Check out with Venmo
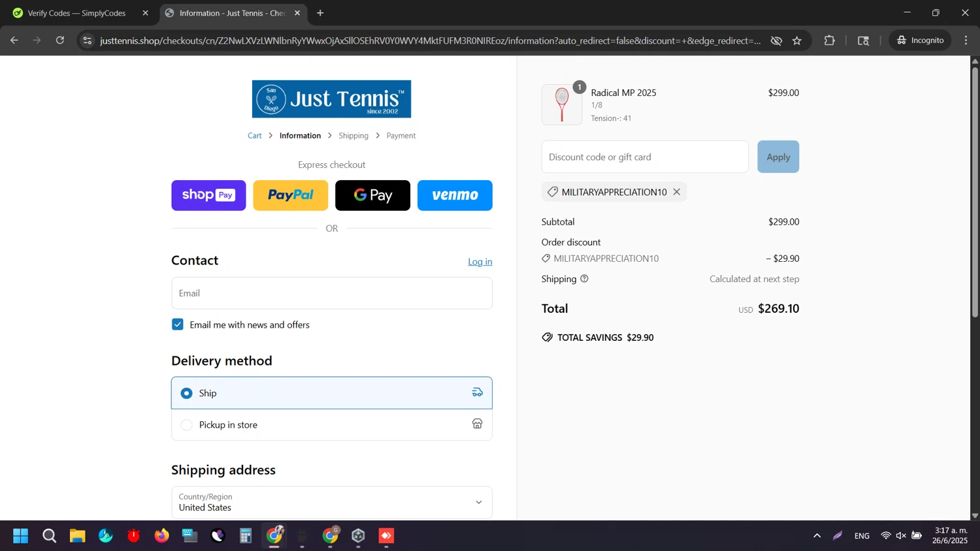 455,195
